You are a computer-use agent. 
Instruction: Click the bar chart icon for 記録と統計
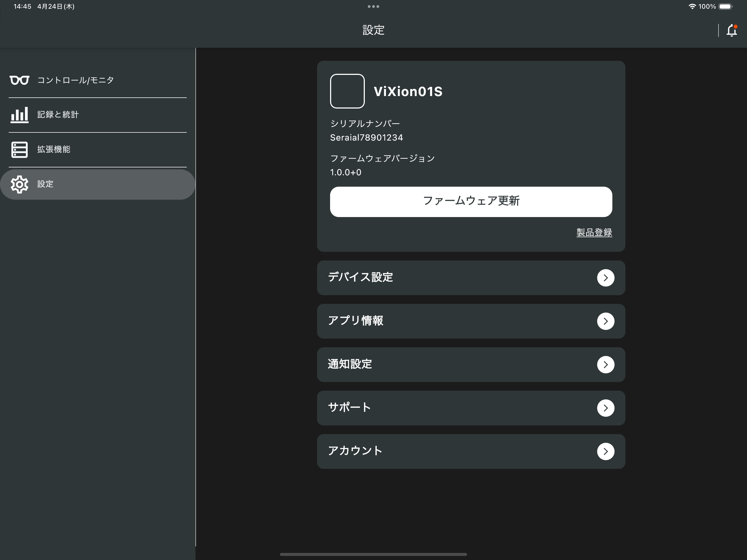[x=19, y=115]
